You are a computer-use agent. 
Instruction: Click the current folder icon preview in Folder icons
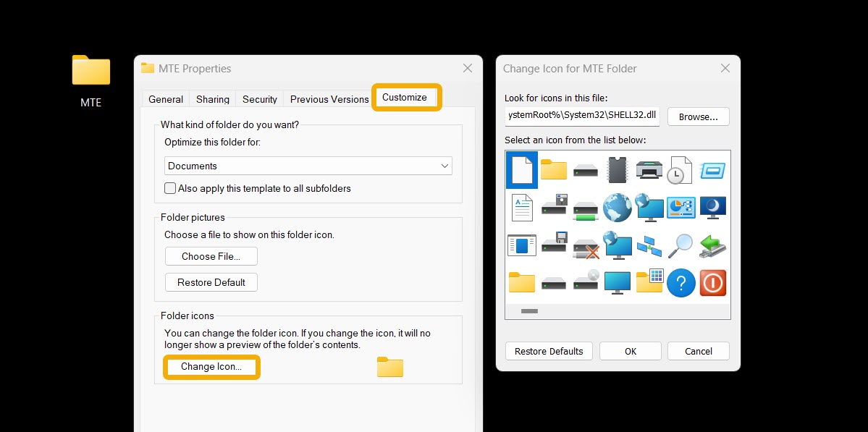pos(389,367)
